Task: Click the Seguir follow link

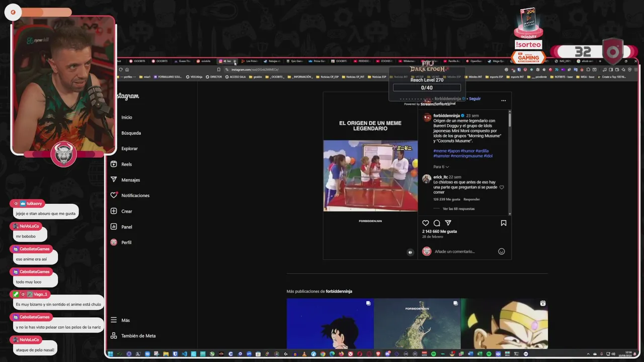Action: (474, 99)
